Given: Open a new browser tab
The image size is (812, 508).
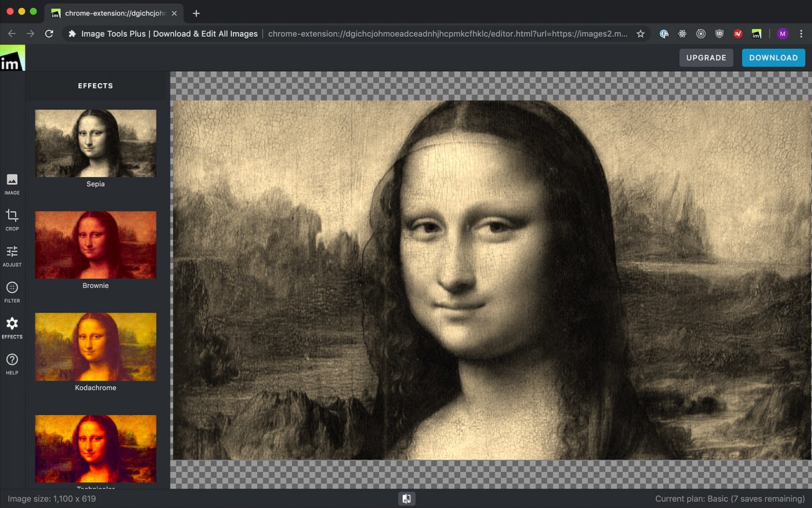Looking at the screenshot, I should coord(196,13).
